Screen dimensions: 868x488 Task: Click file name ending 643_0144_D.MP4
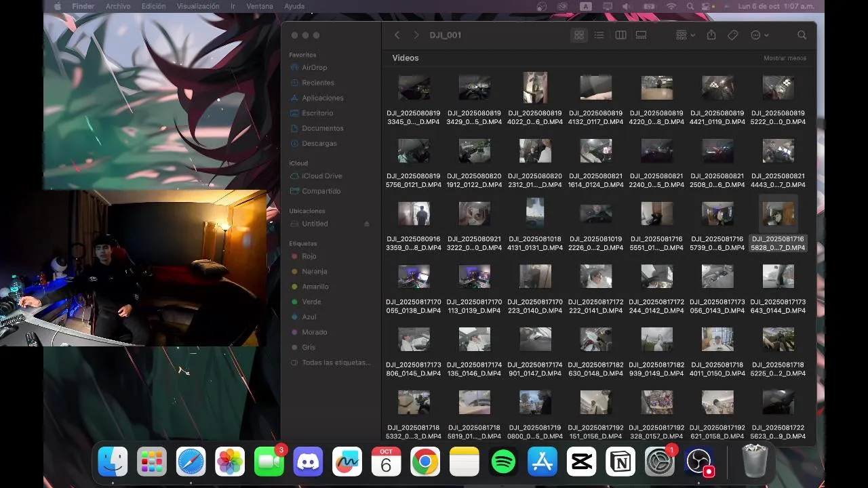click(x=778, y=306)
